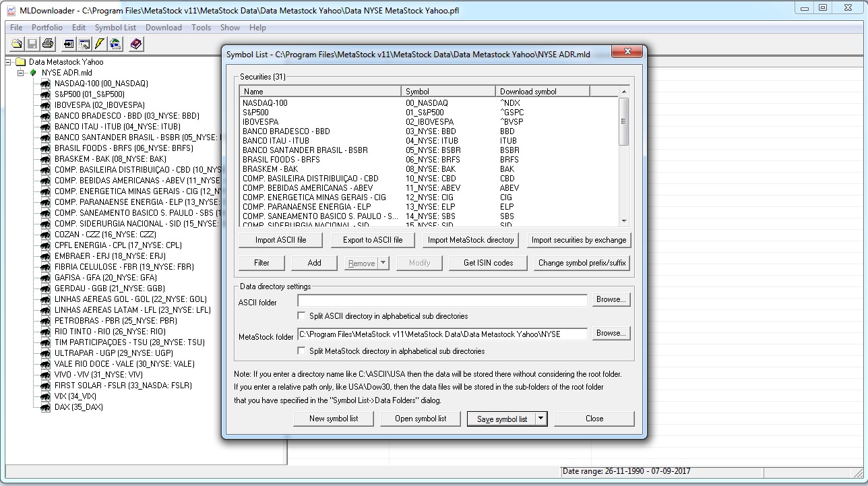Click the window-with-pencil edit toolbar icon
The height and width of the screenshot is (486, 868).
[x=84, y=44]
